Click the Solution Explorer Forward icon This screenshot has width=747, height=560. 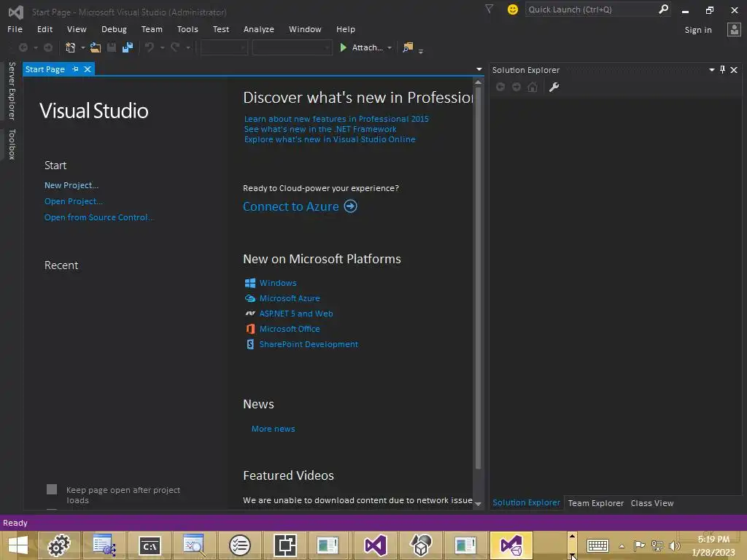point(516,87)
